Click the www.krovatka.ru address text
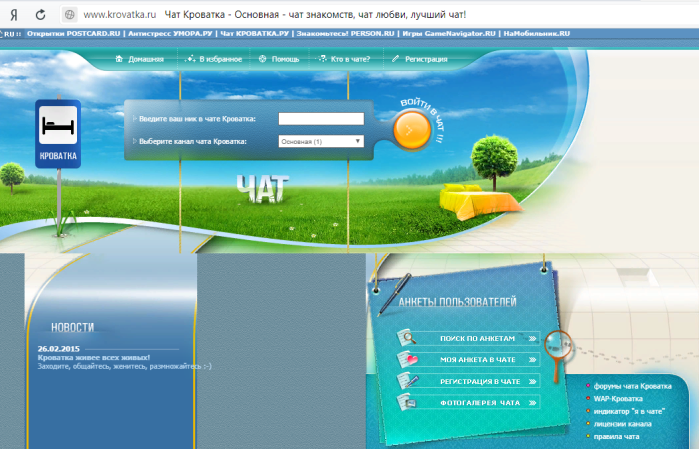The width and height of the screenshot is (699, 449). point(119,15)
